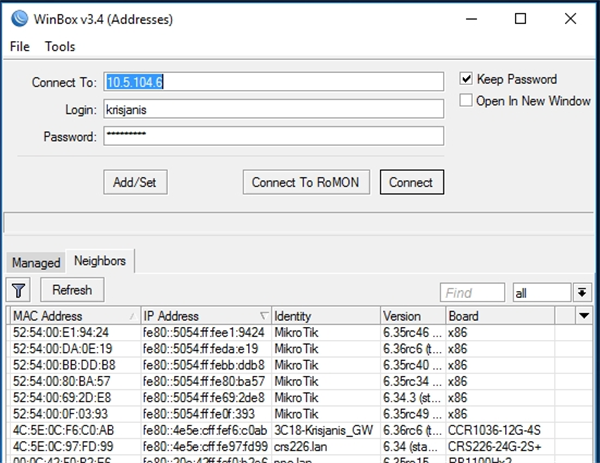Select the 3C18-Krisjanis_GW neighbor row

[300, 430]
